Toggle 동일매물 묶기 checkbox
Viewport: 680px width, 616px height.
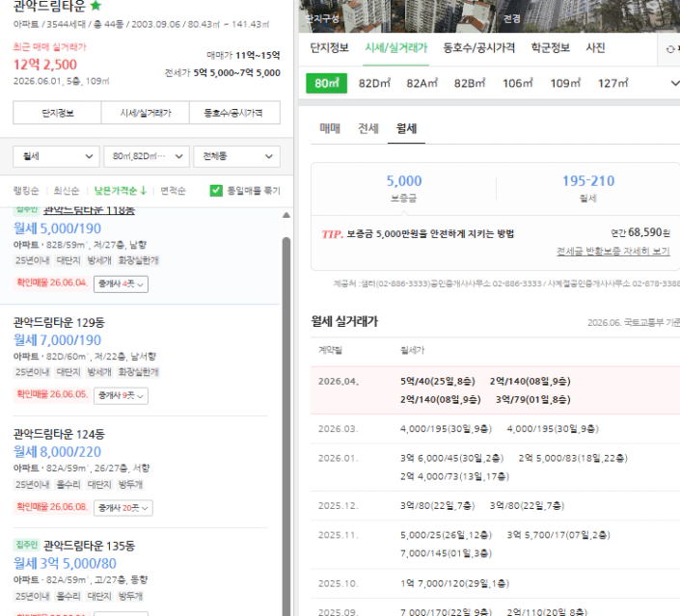point(216,191)
